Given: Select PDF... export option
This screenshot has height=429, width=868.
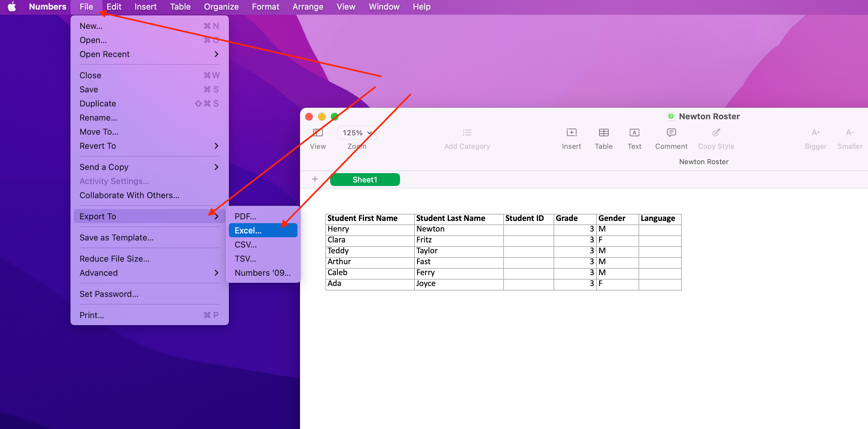Looking at the screenshot, I should pos(263,216).
